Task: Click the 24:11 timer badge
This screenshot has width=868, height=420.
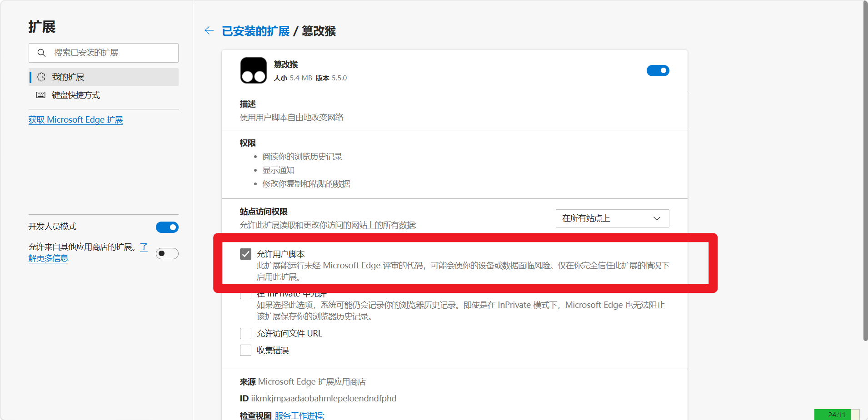Action: pos(837,415)
